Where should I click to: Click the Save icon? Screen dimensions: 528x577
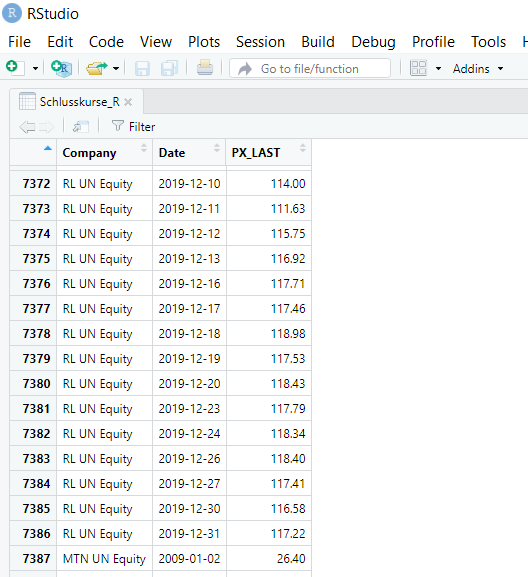tap(142, 68)
